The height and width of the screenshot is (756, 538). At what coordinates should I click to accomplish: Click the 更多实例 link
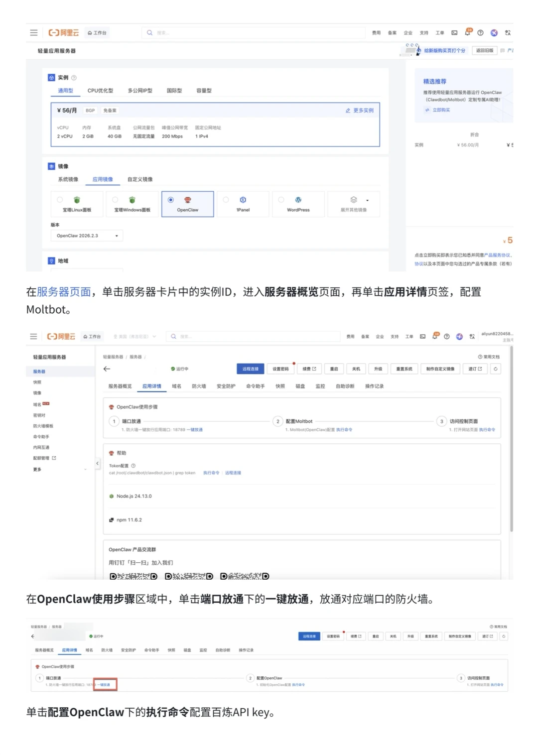[360, 111]
